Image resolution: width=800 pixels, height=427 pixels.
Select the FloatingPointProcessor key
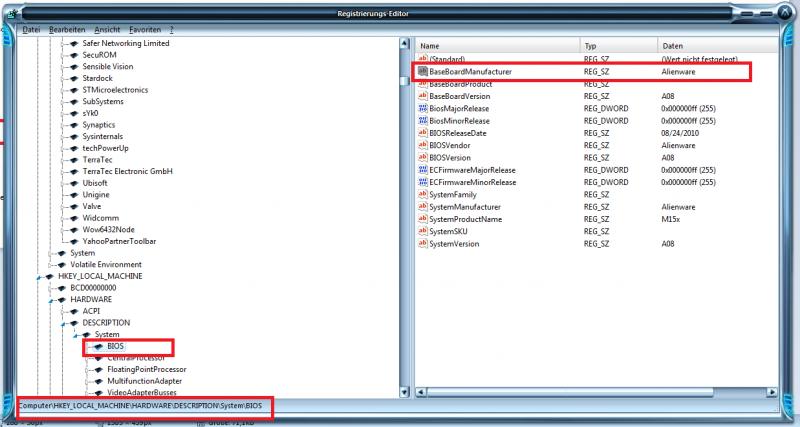point(146,369)
